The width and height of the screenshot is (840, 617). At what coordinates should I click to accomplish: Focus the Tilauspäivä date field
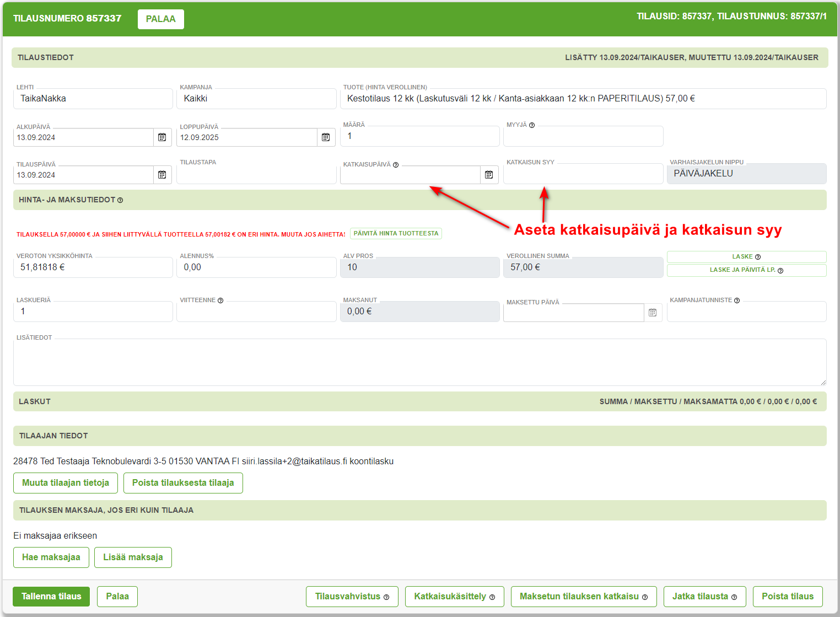(83, 175)
